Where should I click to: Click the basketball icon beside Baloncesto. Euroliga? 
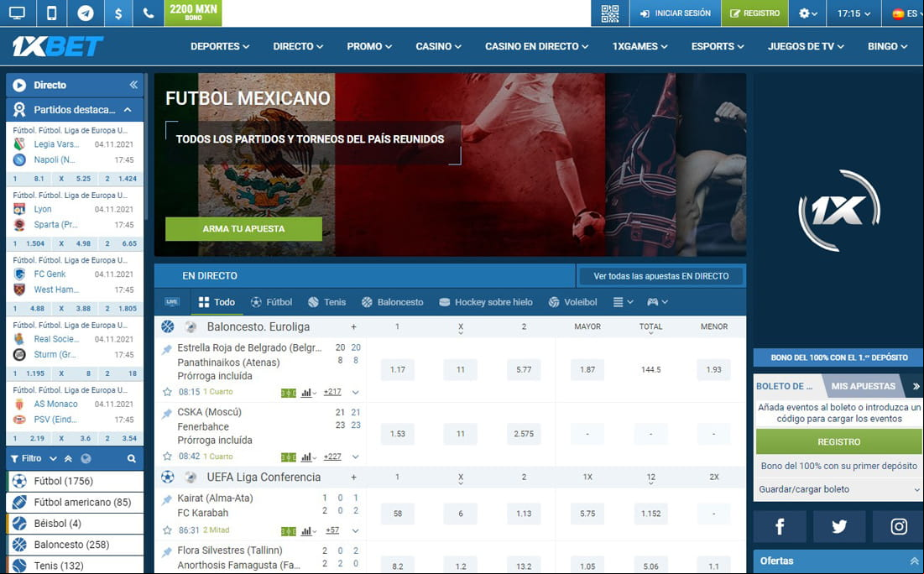(x=168, y=326)
